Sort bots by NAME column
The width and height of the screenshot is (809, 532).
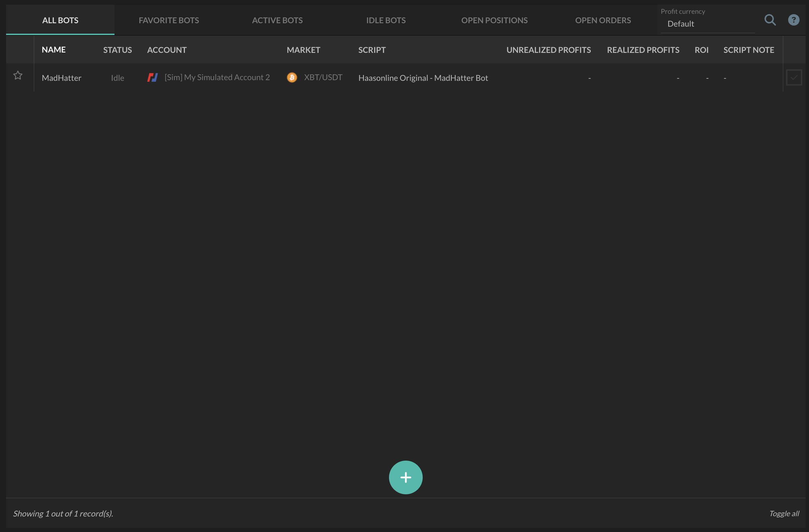53,49
